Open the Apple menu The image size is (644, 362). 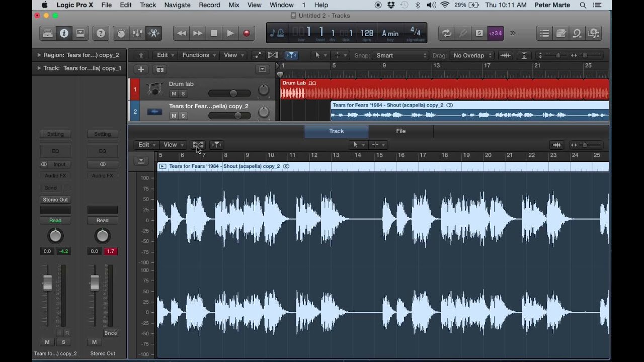pos(44,5)
